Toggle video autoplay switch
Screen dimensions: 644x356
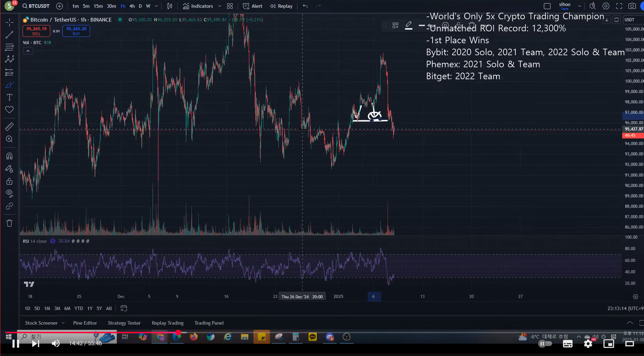pyautogui.click(x=545, y=344)
